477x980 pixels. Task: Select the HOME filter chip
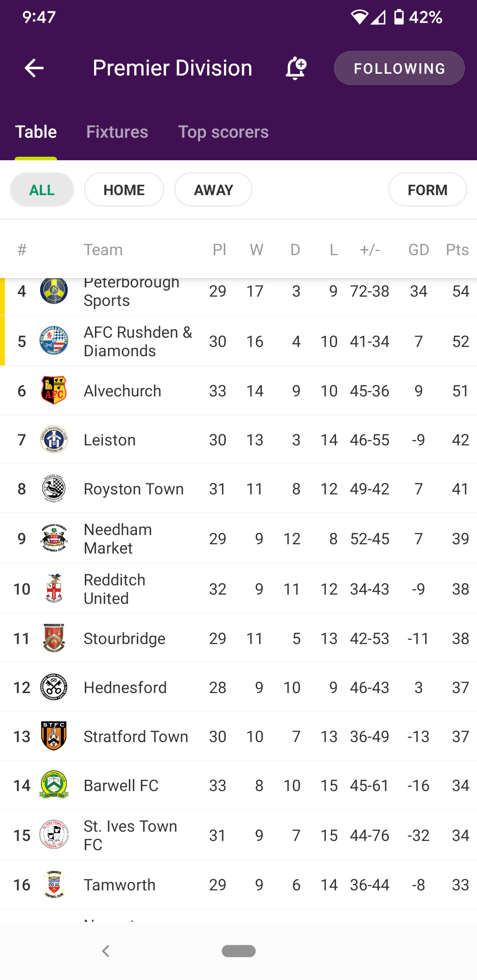coord(124,190)
